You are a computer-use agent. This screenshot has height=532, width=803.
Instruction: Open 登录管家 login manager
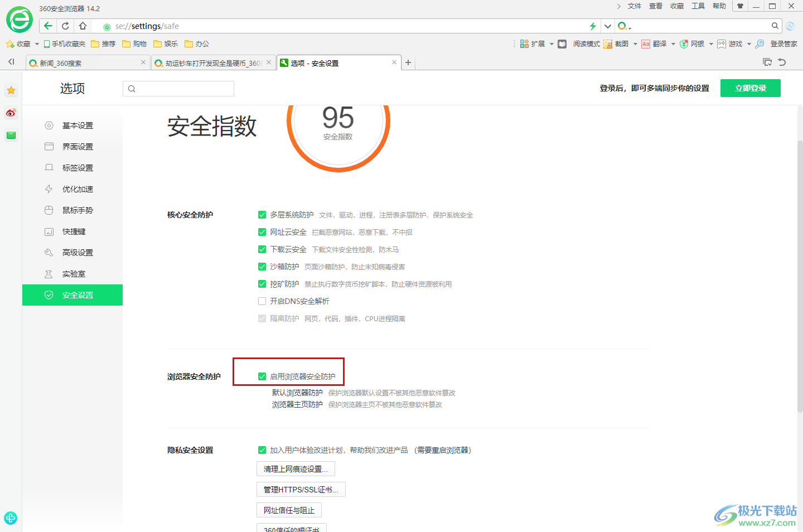(x=777, y=44)
